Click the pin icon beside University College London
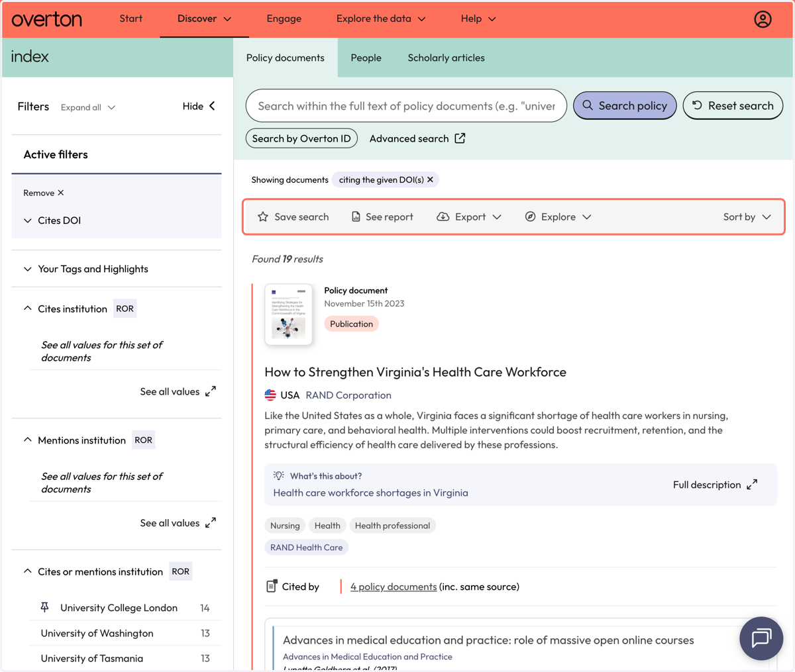This screenshot has height=672, width=795. coord(45,607)
